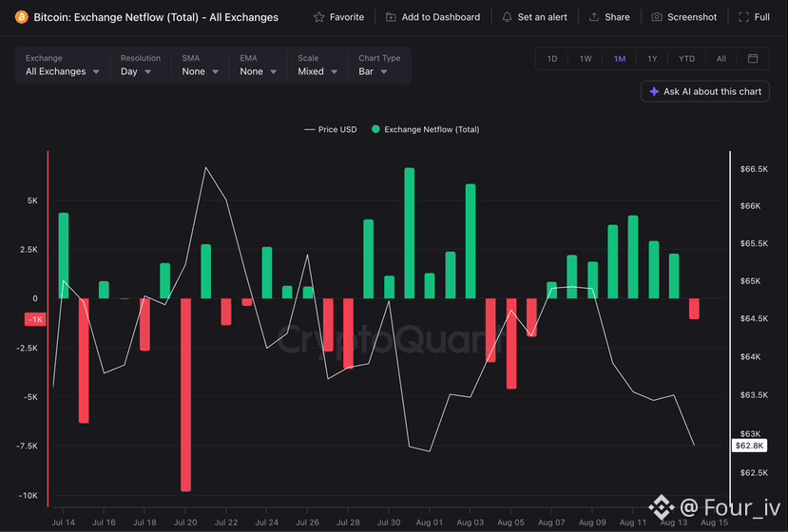Open the Resolution dropdown set to Day

pyautogui.click(x=140, y=66)
